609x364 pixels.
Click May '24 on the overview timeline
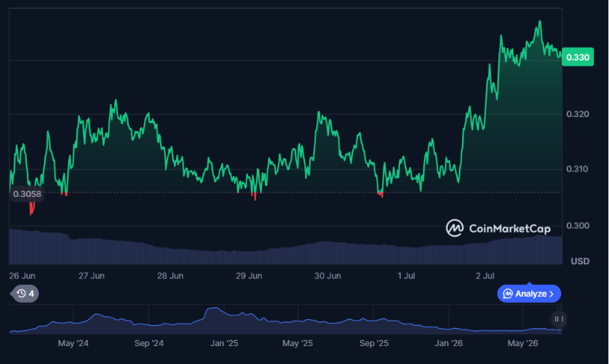pyautogui.click(x=73, y=343)
